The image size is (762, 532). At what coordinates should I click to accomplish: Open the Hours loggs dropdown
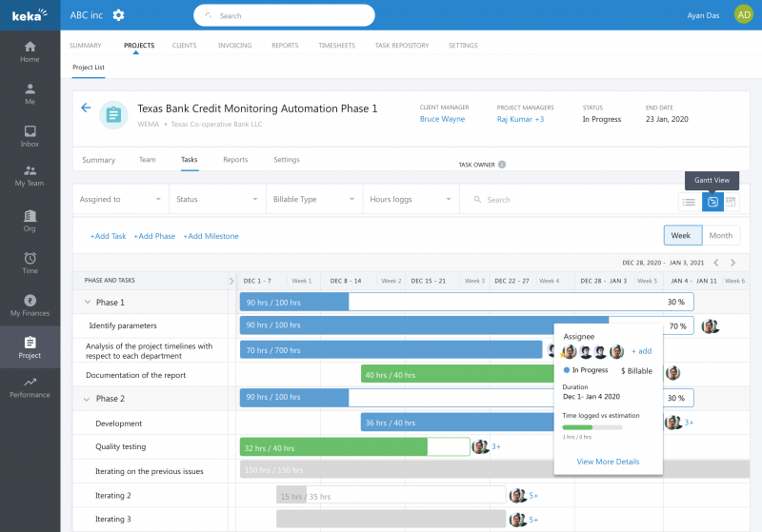411,199
